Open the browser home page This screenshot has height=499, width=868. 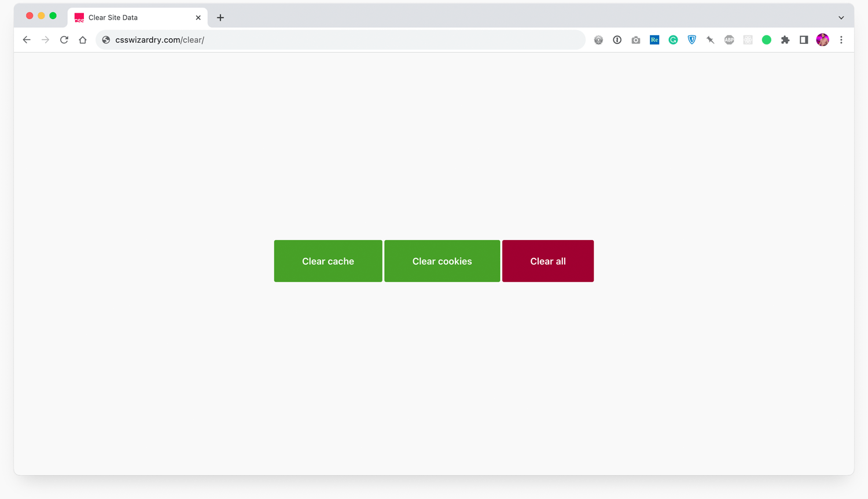point(83,40)
